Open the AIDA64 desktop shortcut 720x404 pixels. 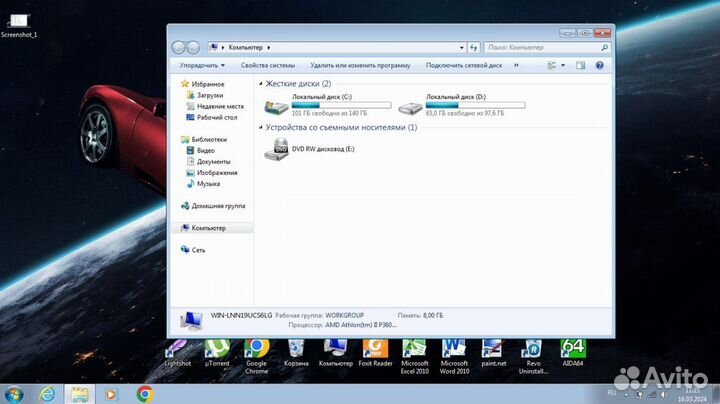coord(573,353)
